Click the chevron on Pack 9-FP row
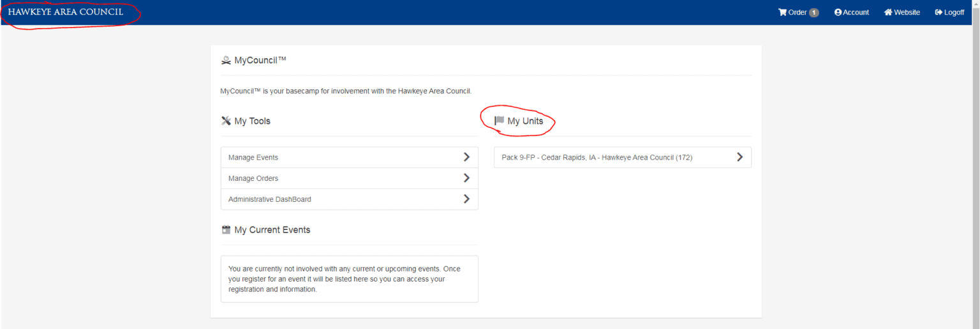The image size is (980, 329). [739, 157]
